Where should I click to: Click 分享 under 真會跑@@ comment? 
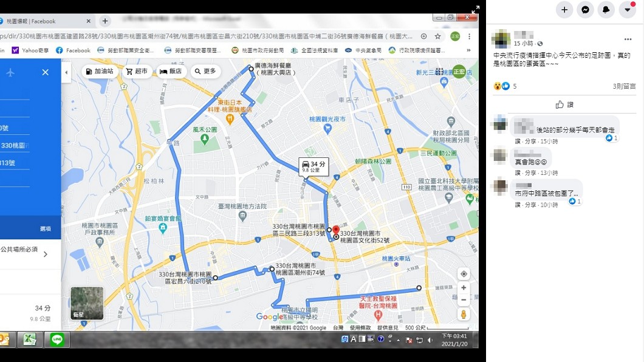pos(530,172)
